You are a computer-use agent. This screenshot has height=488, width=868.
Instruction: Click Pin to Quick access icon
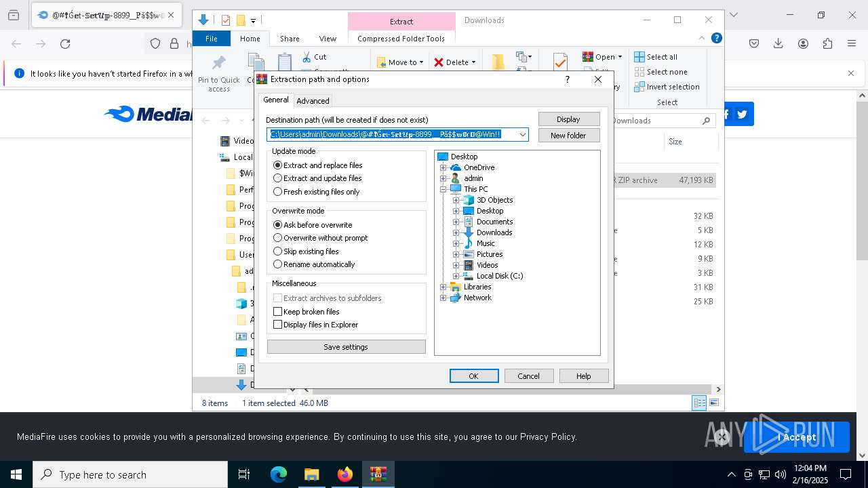tap(219, 64)
